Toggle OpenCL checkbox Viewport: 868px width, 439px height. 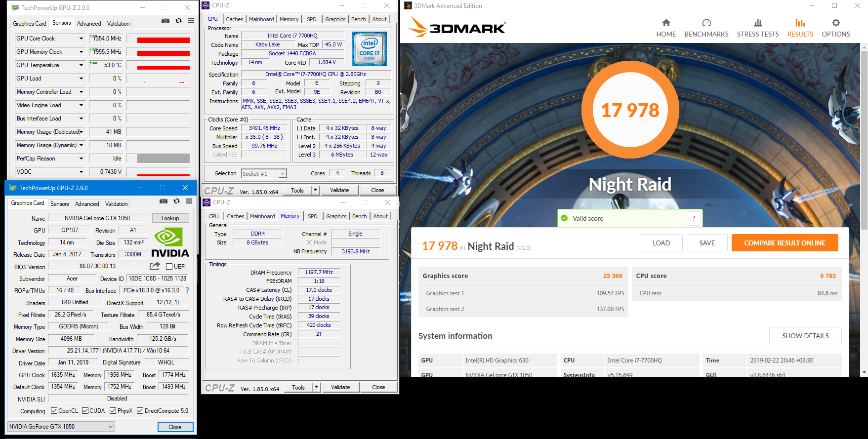pyautogui.click(x=54, y=411)
